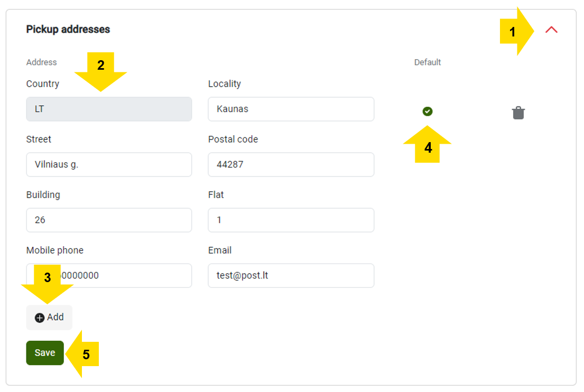Click the Country field showing LT
This screenshot has width=584, height=392.
[109, 109]
